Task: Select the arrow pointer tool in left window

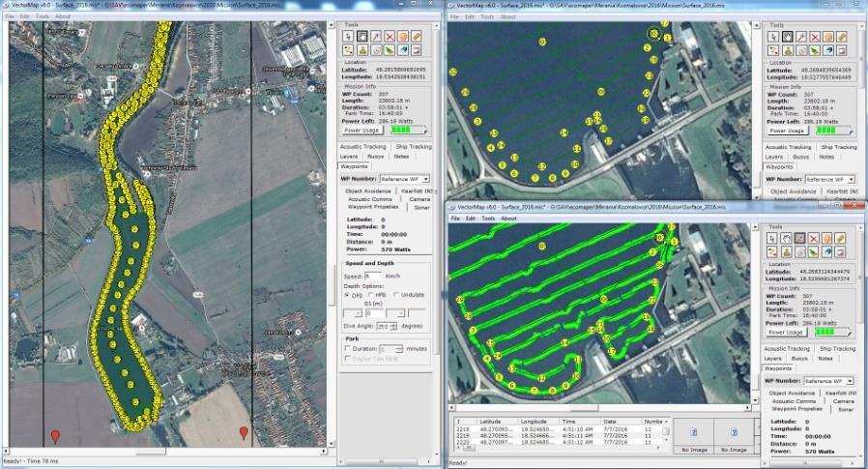Action: pyautogui.click(x=348, y=37)
